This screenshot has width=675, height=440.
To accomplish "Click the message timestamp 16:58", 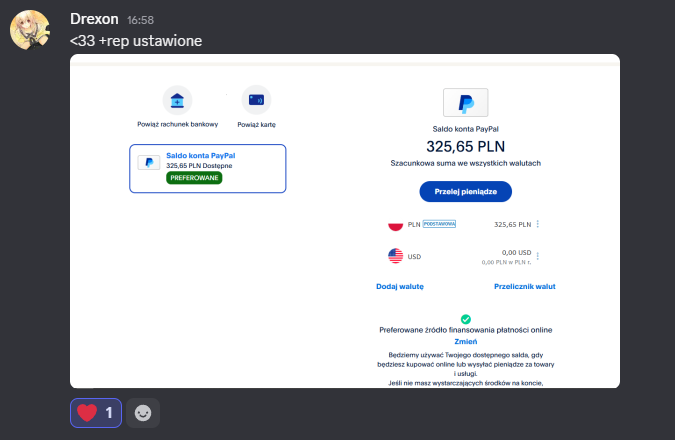I will coord(140,20).
